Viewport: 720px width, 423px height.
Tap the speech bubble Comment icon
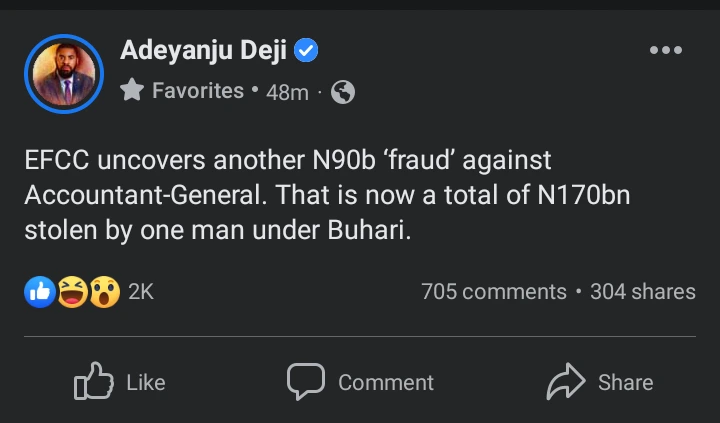[305, 382]
